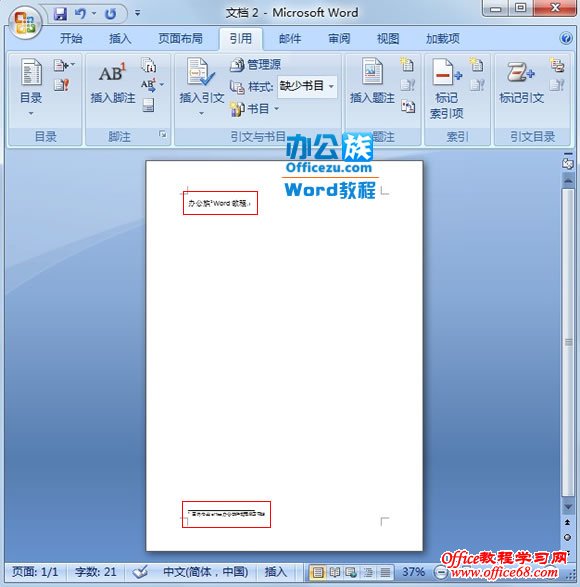Image resolution: width=580 pixels, height=587 pixels.
Task: Click 插入题注 insert caption button
Action: point(372,82)
